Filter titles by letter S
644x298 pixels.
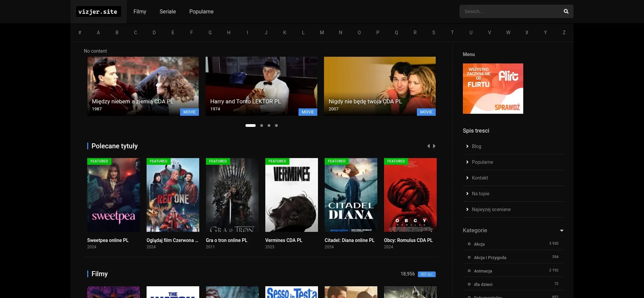pyautogui.click(x=434, y=33)
